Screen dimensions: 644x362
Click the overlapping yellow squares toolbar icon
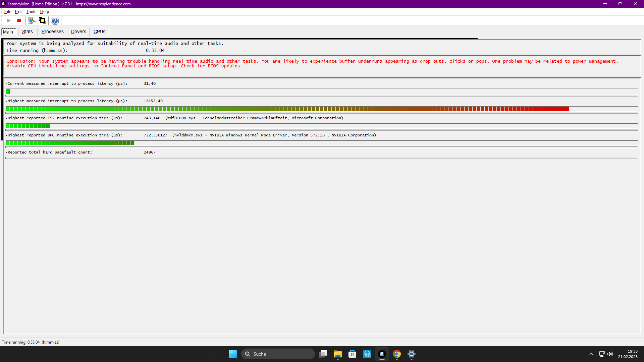point(43,21)
